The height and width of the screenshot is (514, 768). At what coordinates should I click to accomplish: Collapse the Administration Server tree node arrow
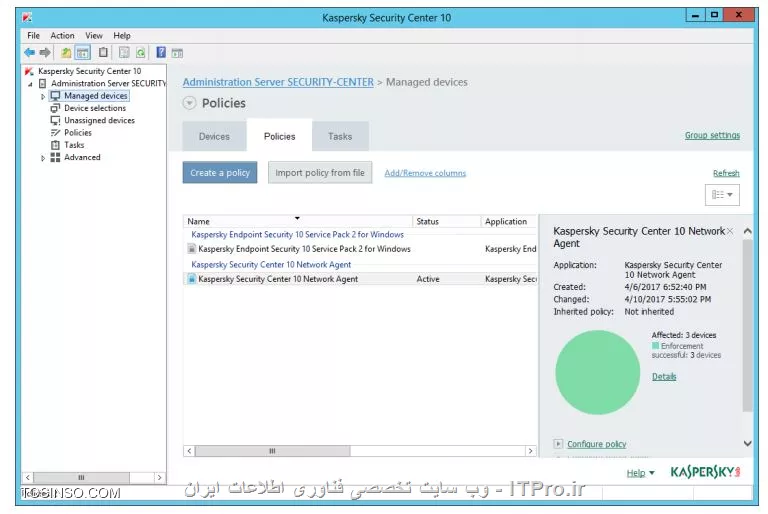click(30, 84)
